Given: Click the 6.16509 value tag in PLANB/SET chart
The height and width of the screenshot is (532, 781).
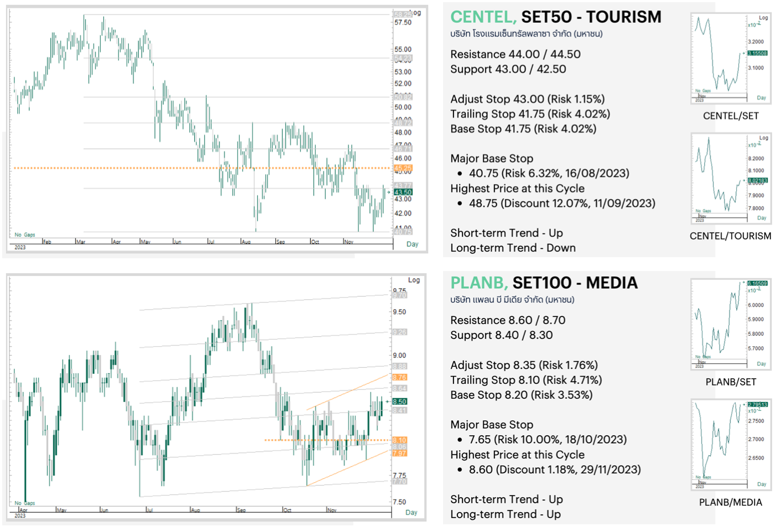Looking at the screenshot, I should coord(757,283).
